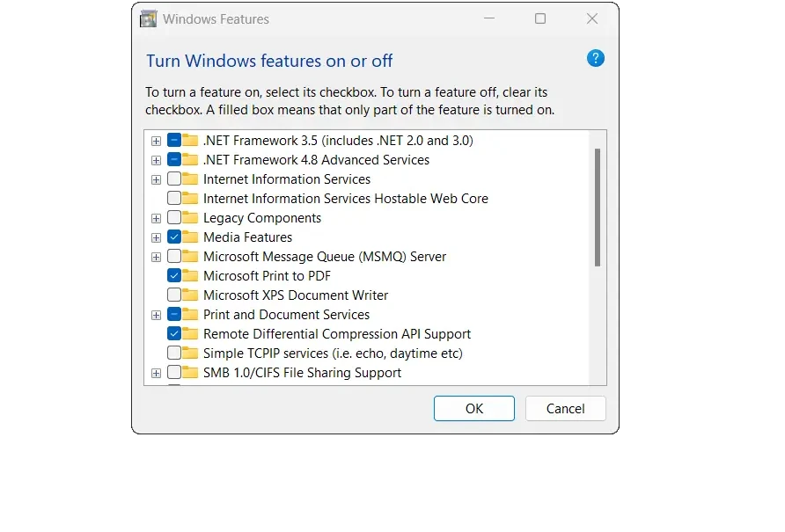
Task: Click the Internet Information Services folder icon
Action: 190,179
